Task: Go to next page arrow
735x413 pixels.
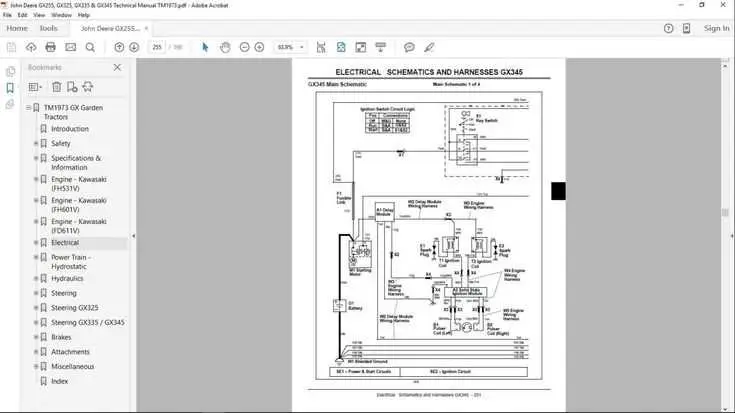Action: pyautogui.click(x=134, y=47)
